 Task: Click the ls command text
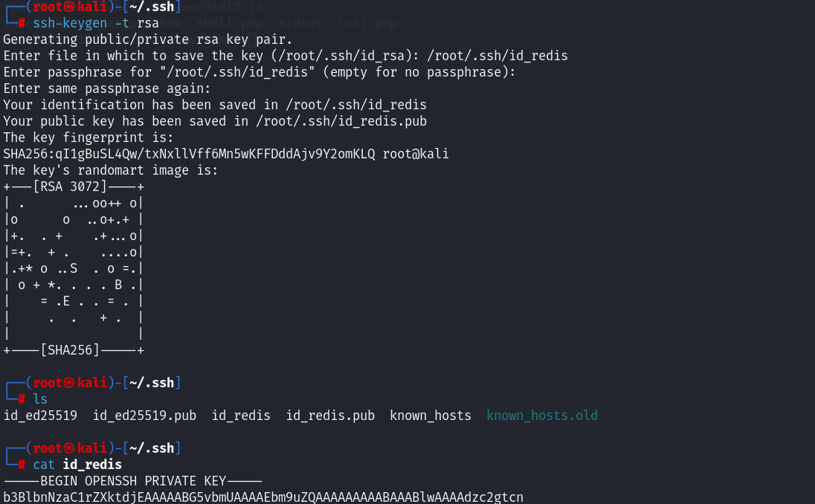click(x=40, y=399)
